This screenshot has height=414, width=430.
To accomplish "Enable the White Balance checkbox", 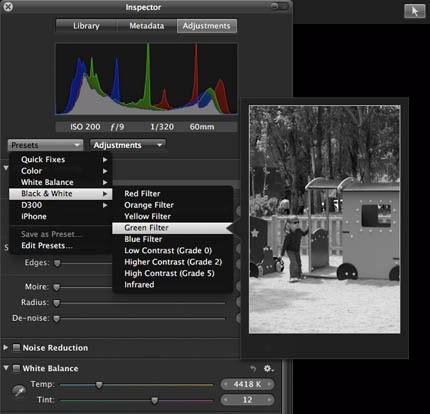I will coord(16,368).
